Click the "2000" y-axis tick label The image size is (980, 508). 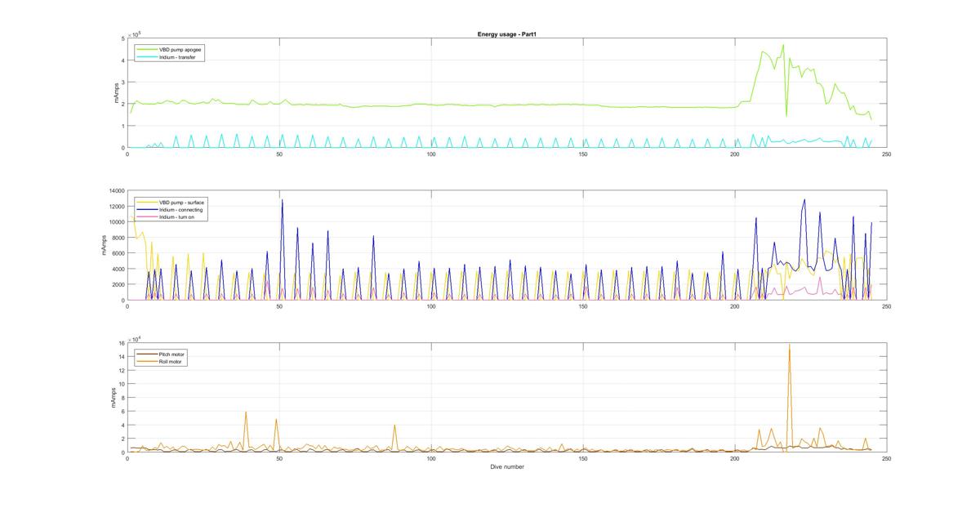click(x=118, y=284)
